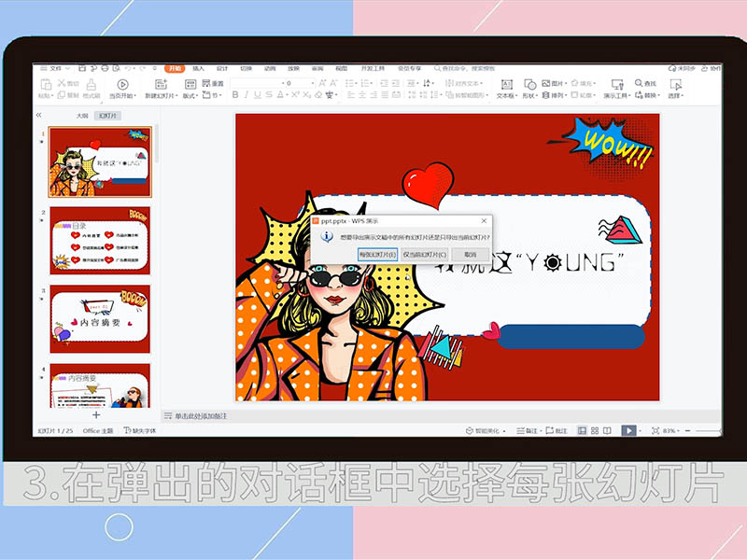Switch to the 大纲 outline panel tab
This screenshot has width=747, height=560.
click(x=82, y=115)
